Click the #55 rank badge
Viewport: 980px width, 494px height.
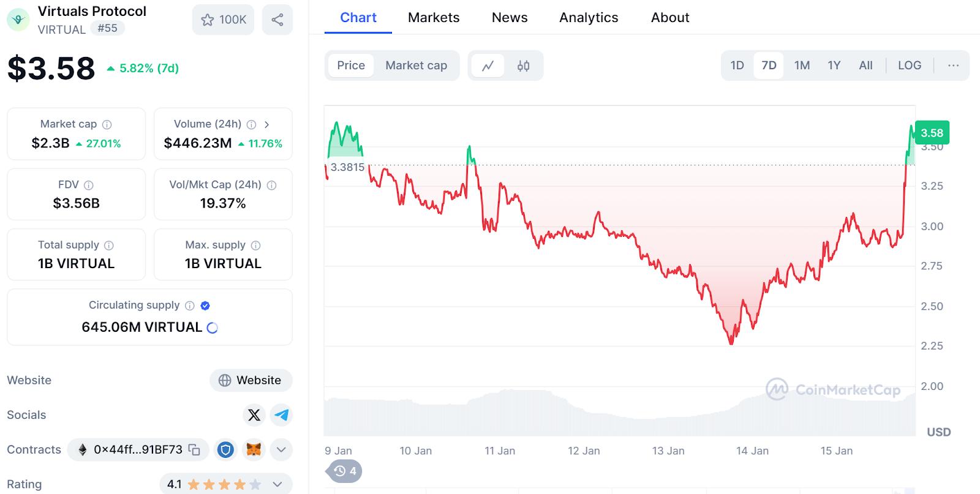click(107, 28)
